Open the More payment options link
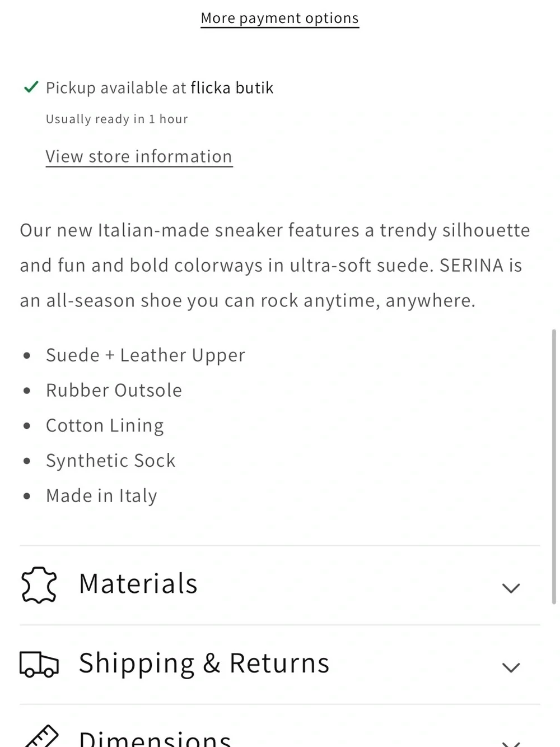560x747 pixels. (x=279, y=18)
